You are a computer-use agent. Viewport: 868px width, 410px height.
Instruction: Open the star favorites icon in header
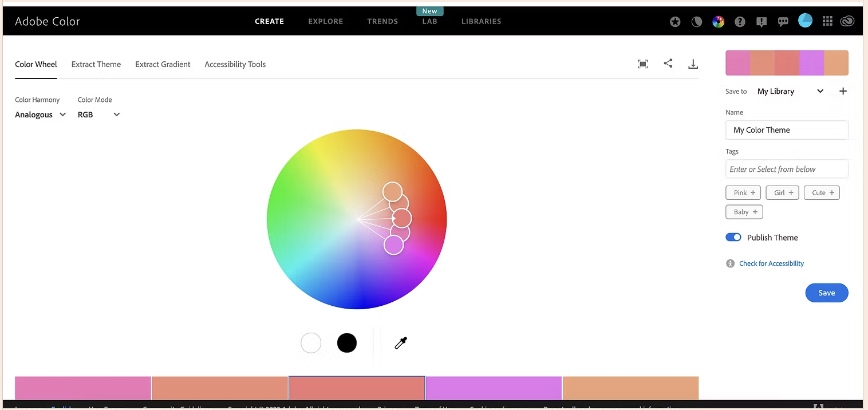(x=676, y=22)
